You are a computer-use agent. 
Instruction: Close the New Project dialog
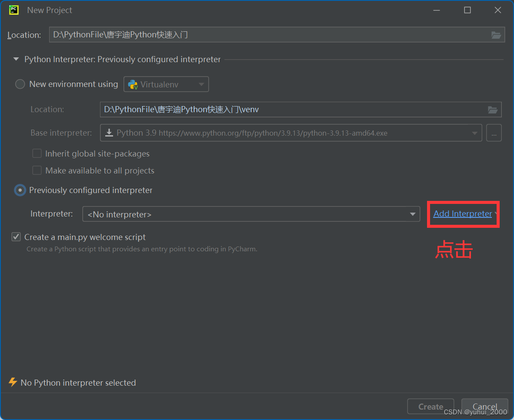point(497,10)
